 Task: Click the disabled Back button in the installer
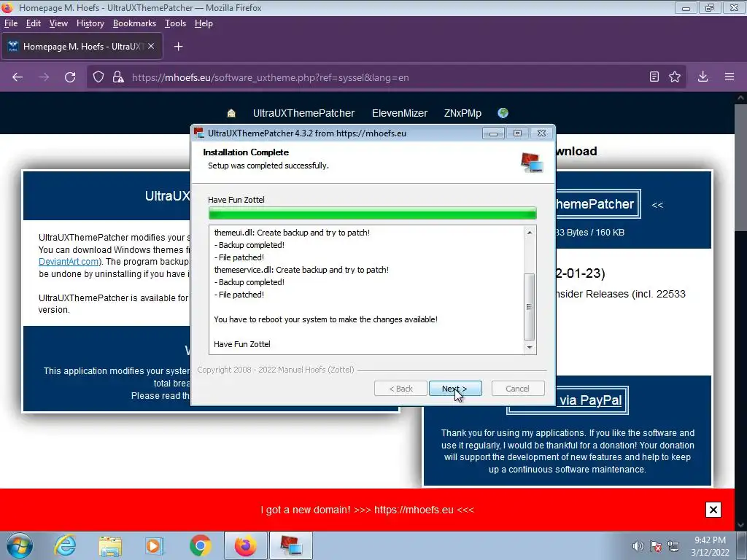click(x=400, y=389)
